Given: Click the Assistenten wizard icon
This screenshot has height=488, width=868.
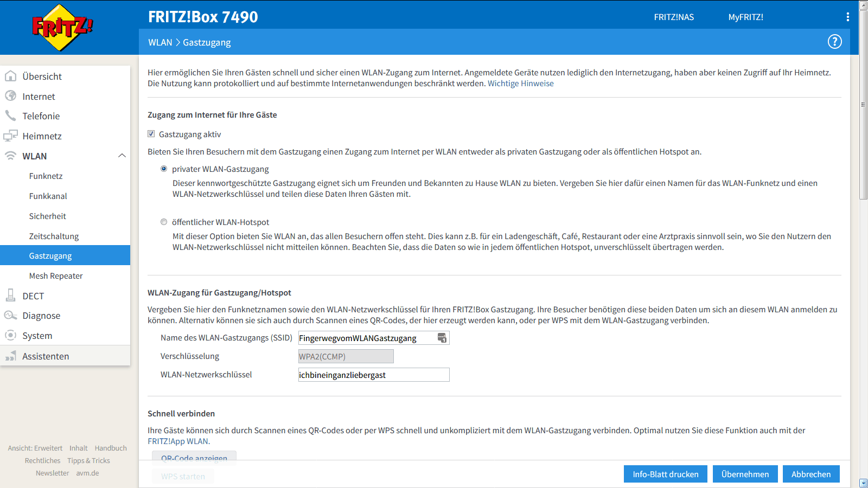Looking at the screenshot, I should (x=10, y=356).
